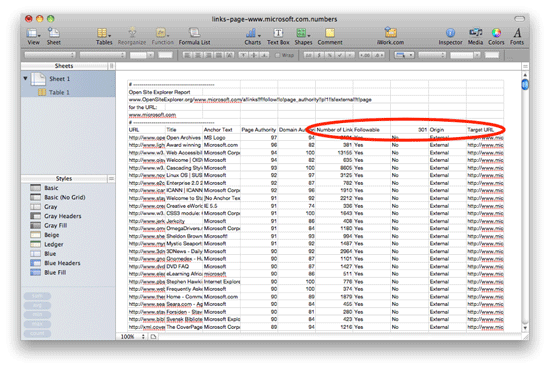Open the 100% zoom dropdown

click(133, 336)
